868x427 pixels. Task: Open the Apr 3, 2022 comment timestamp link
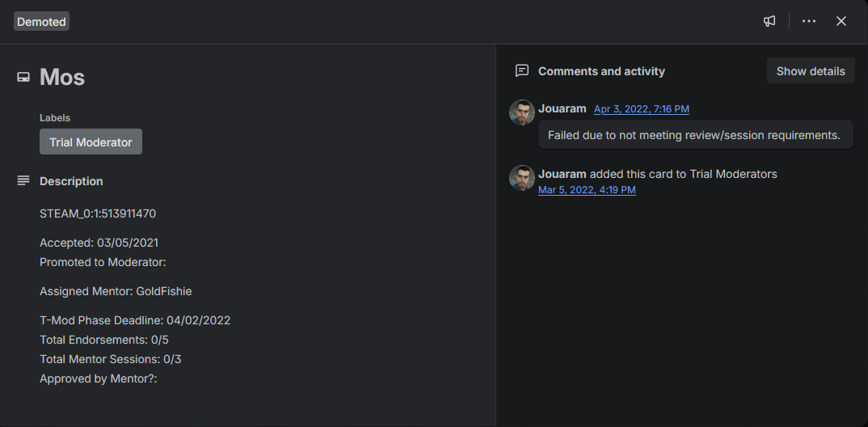(x=642, y=109)
